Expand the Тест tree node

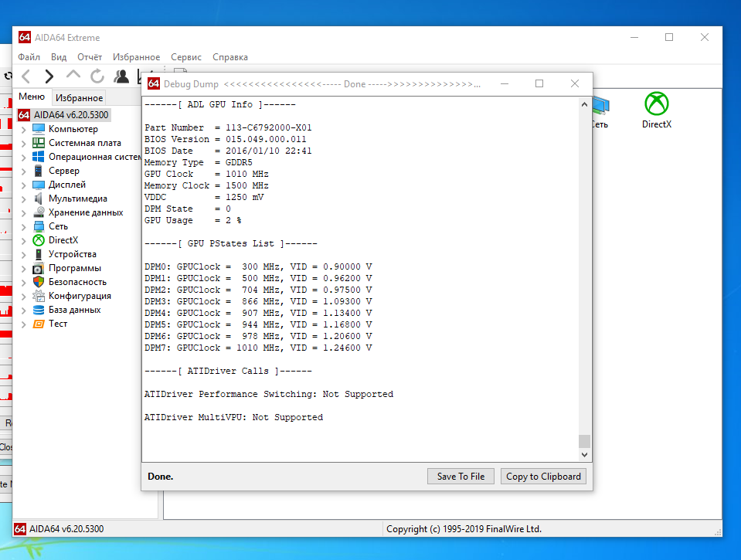[24, 324]
